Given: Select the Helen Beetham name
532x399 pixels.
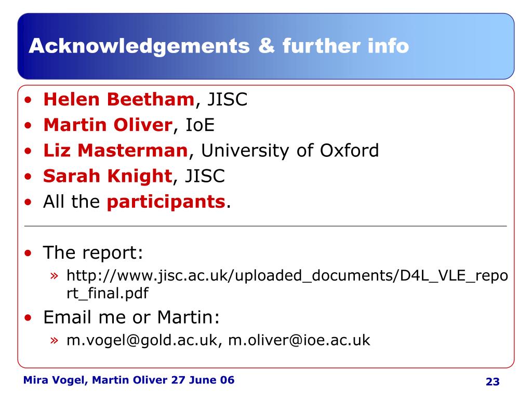Looking at the screenshot, I should coord(119,99).
